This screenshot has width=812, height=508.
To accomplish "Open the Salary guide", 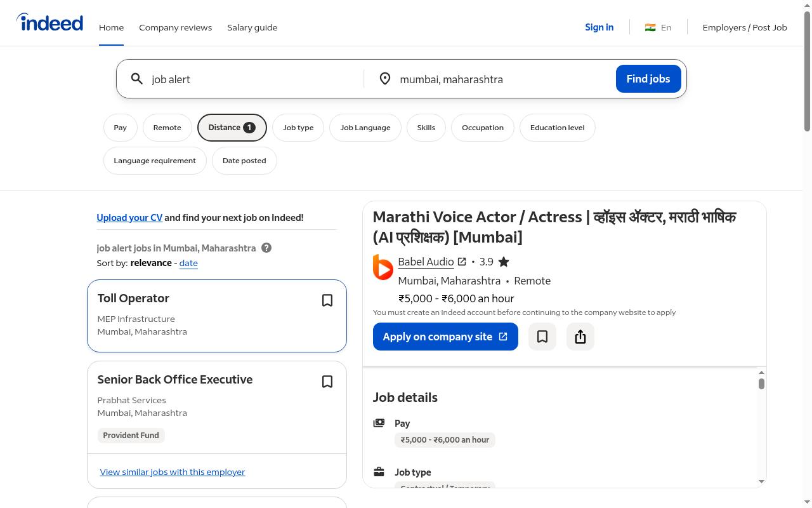I will [252, 27].
